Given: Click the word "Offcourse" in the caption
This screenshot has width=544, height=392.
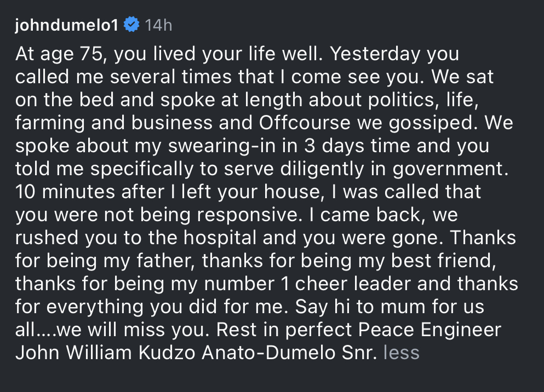Looking at the screenshot, I should coord(305,123).
